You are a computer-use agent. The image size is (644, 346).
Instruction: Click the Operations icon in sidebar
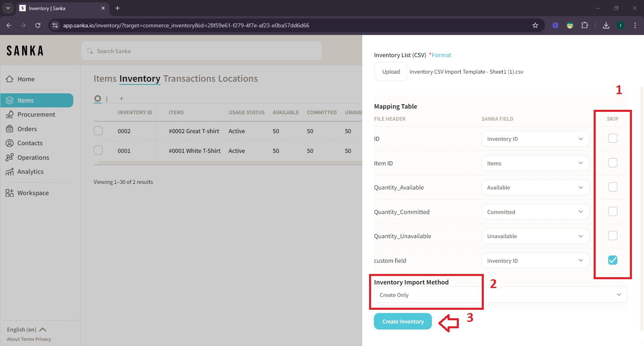coord(10,158)
